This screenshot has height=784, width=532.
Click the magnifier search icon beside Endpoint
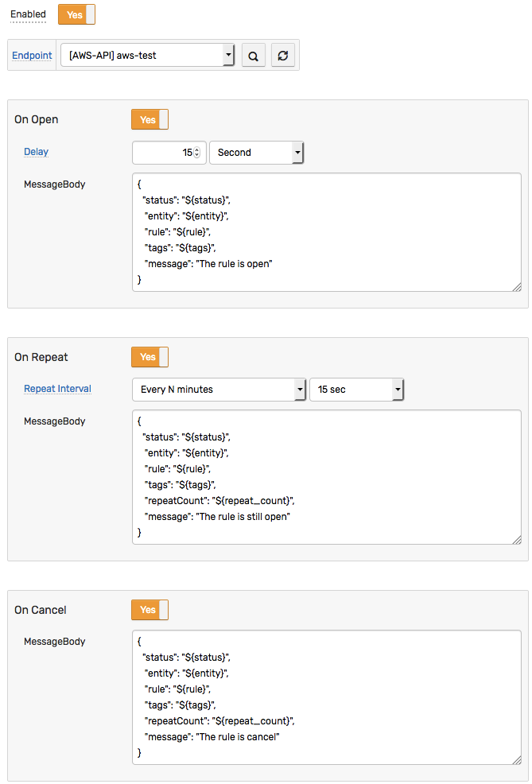click(x=254, y=56)
